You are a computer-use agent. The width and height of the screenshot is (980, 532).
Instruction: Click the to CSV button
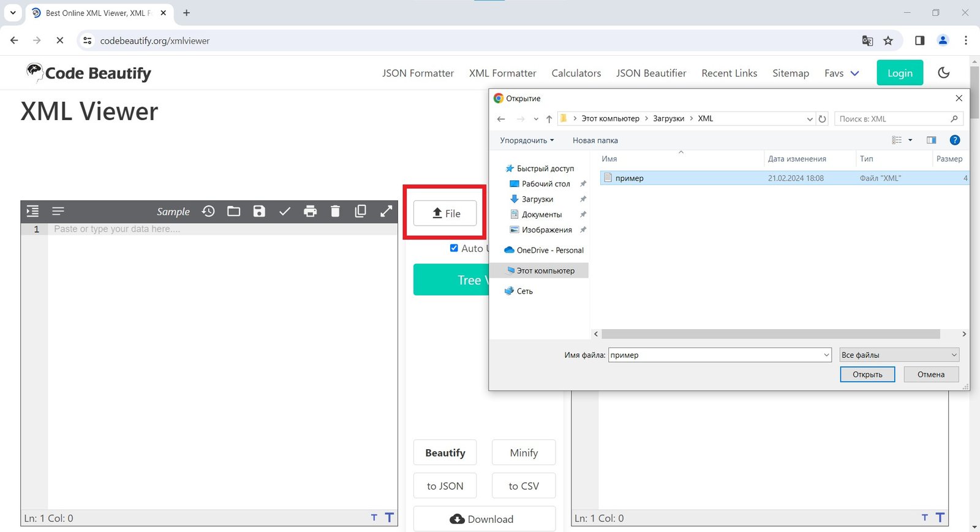point(524,486)
